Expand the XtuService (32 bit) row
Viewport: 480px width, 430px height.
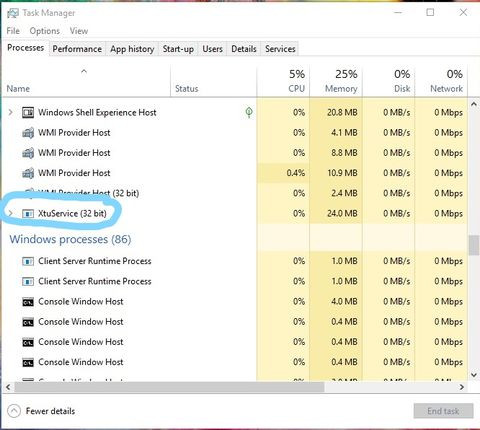click(x=11, y=213)
